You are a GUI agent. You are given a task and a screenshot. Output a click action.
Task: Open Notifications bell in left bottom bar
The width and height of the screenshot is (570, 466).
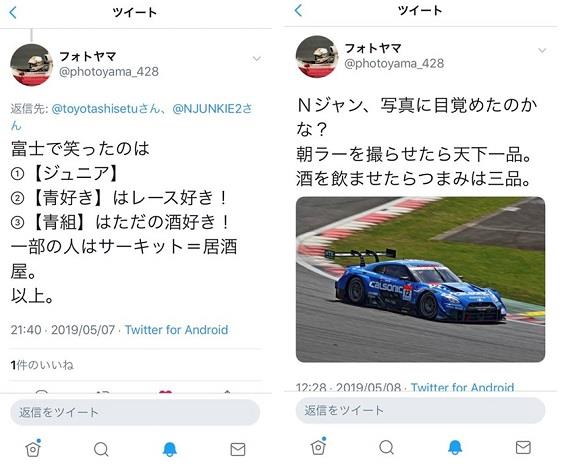(169, 449)
